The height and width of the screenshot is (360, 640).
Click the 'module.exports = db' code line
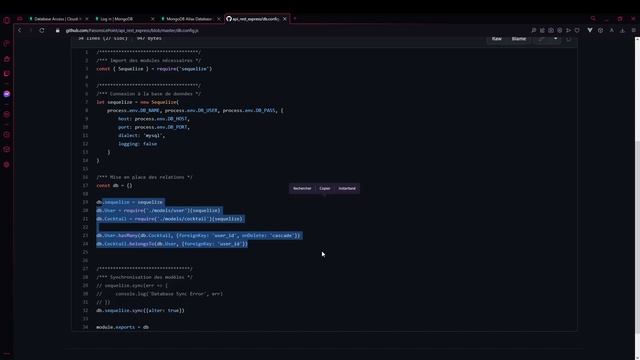[122, 327]
